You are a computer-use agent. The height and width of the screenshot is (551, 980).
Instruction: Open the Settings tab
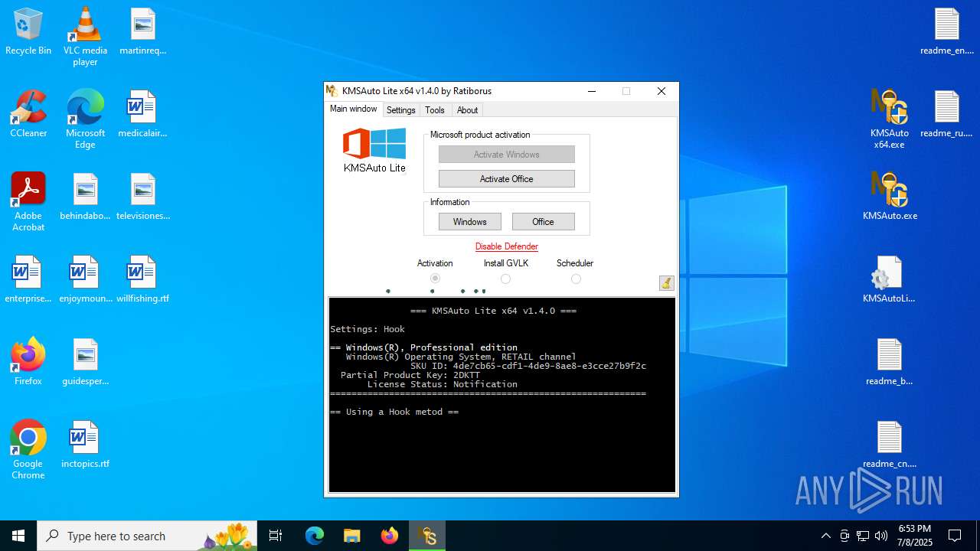point(400,110)
